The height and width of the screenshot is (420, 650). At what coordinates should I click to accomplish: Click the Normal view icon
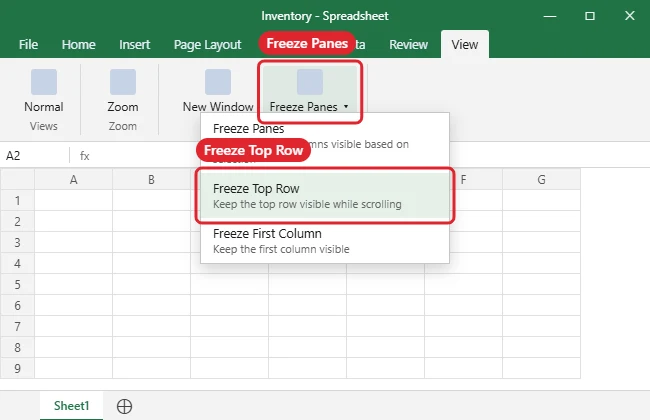44,82
